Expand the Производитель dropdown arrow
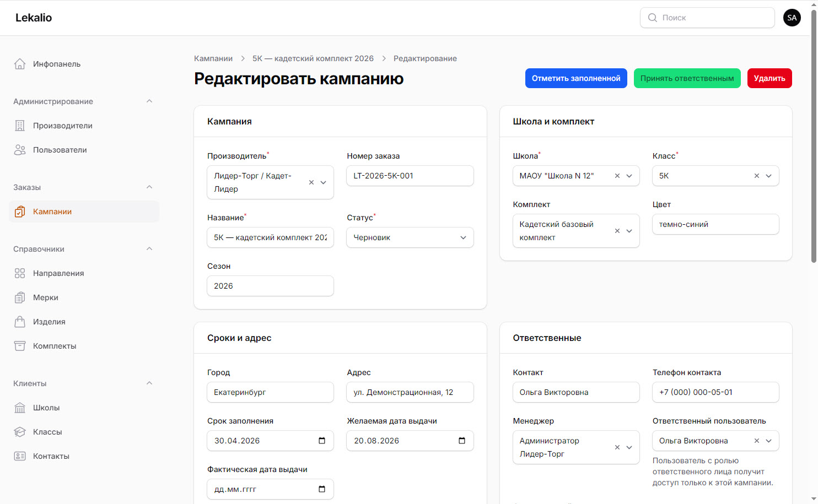 pyautogui.click(x=324, y=182)
